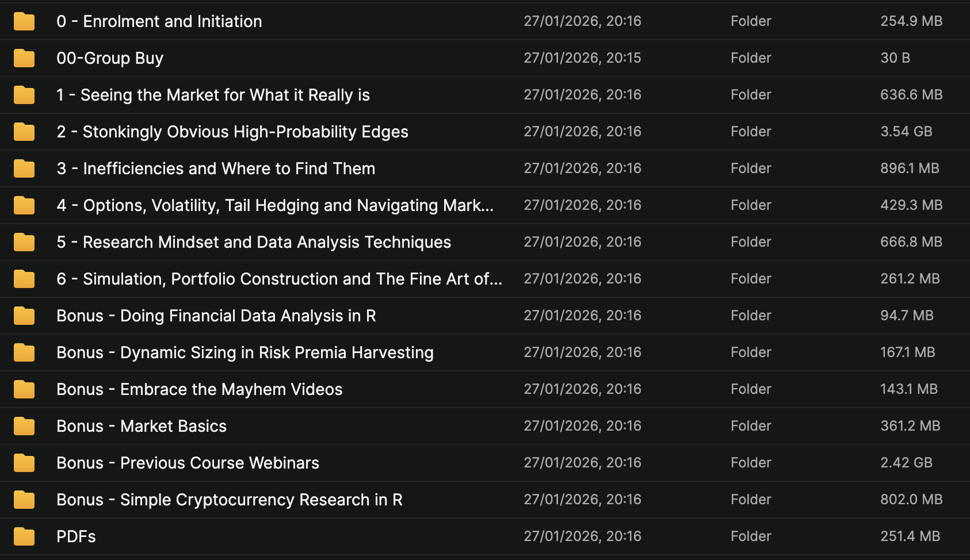Click folder icon for Bonus - Market Basics
Screen dimensions: 970x560
tap(24, 426)
